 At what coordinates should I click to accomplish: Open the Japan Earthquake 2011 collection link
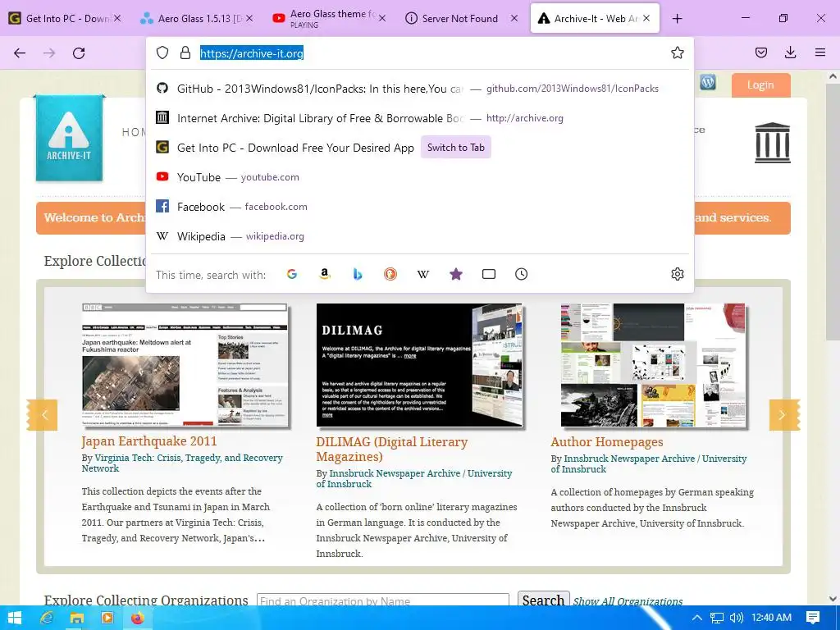point(149,441)
